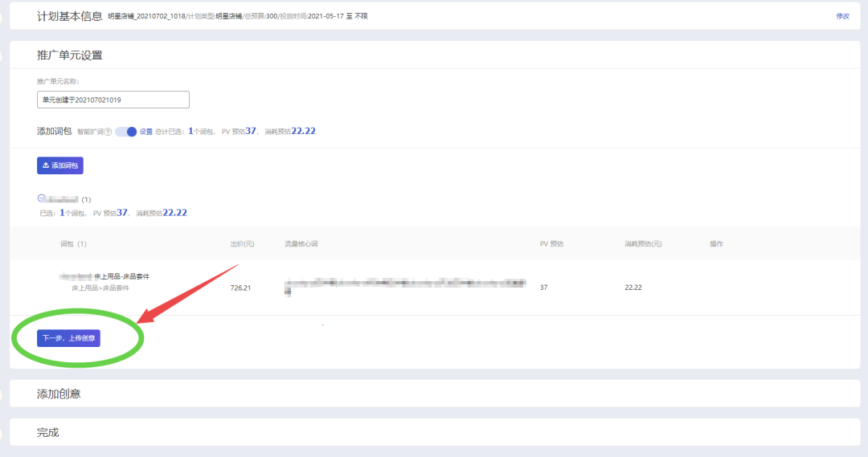This screenshot has width=868, height=457.
Task: Click the 词包 (1) column header
Action: [x=73, y=243]
